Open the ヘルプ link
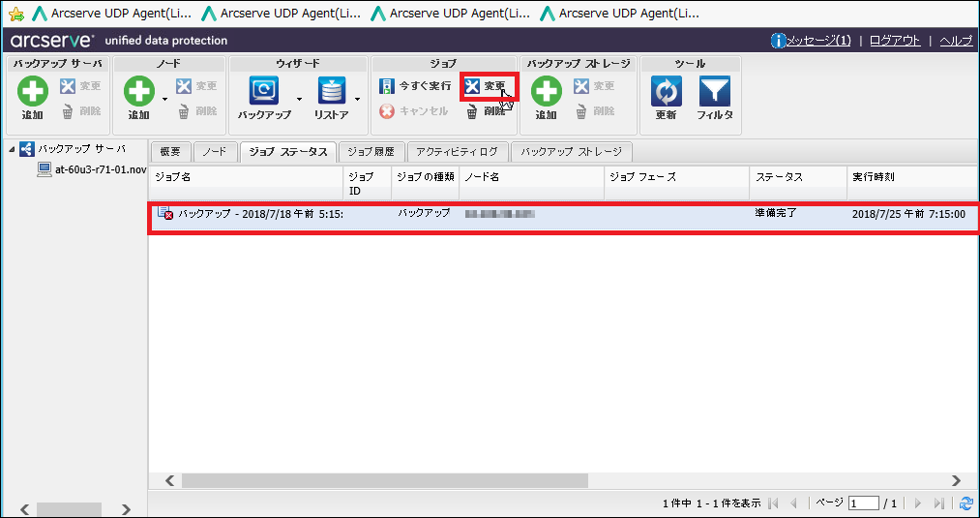980x518 pixels. (x=956, y=41)
